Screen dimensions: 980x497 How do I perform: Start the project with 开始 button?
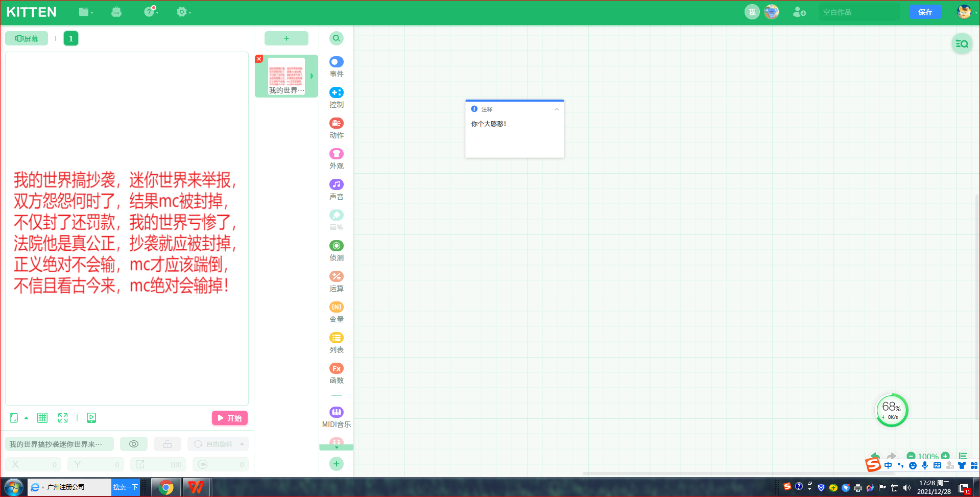point(230,418)
